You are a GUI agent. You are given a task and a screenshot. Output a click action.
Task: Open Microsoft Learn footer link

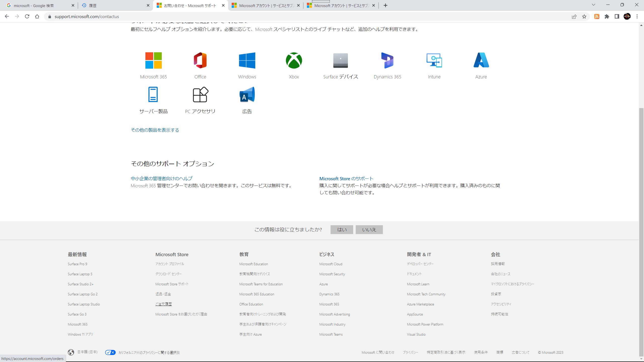pyautogui.click(x=418, y=284)
